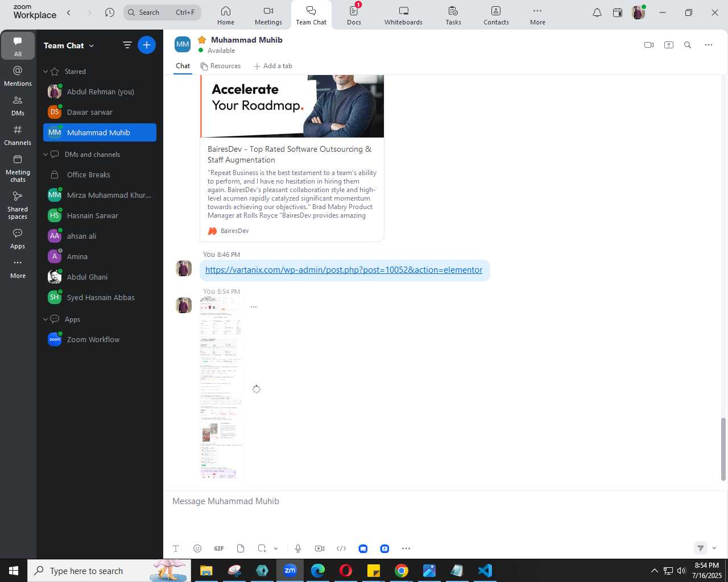The width and height of the screenshot is (728, 582).
Task: Collapse the Starred section
Action: point(45,72)
